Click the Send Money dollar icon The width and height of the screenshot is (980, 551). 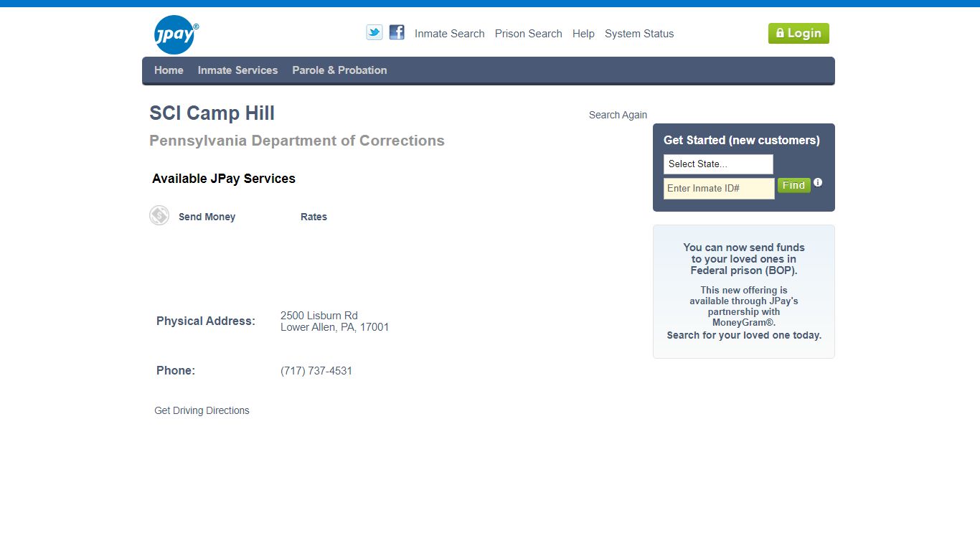pyautogui.click(x=159, y=215)
